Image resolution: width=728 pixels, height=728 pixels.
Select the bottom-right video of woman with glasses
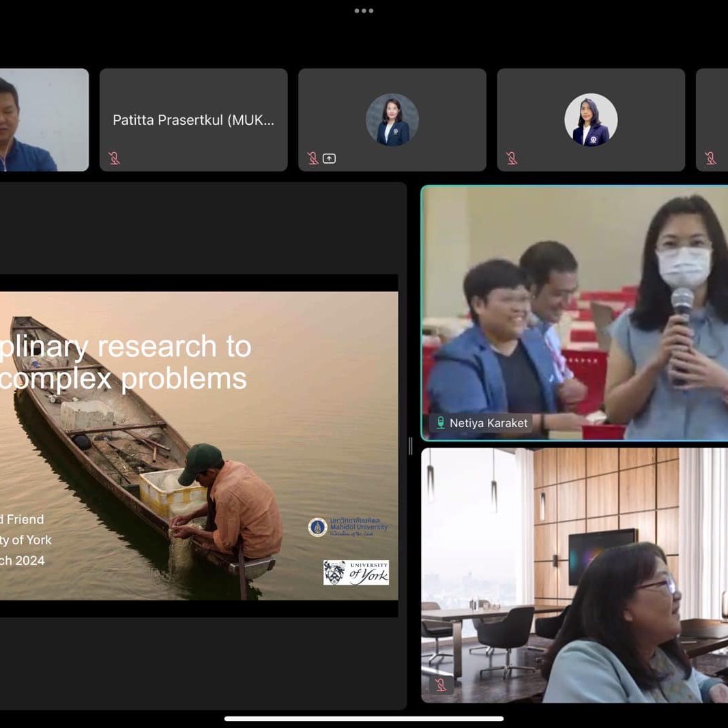click(574, 574)
